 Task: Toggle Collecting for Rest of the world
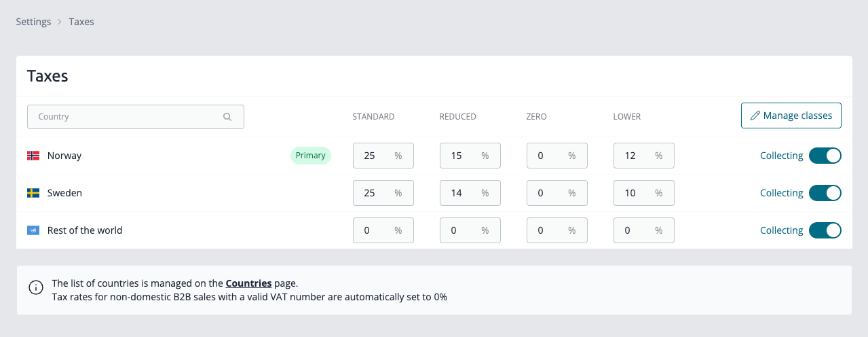pyautogui.click(x=825, y=230)
